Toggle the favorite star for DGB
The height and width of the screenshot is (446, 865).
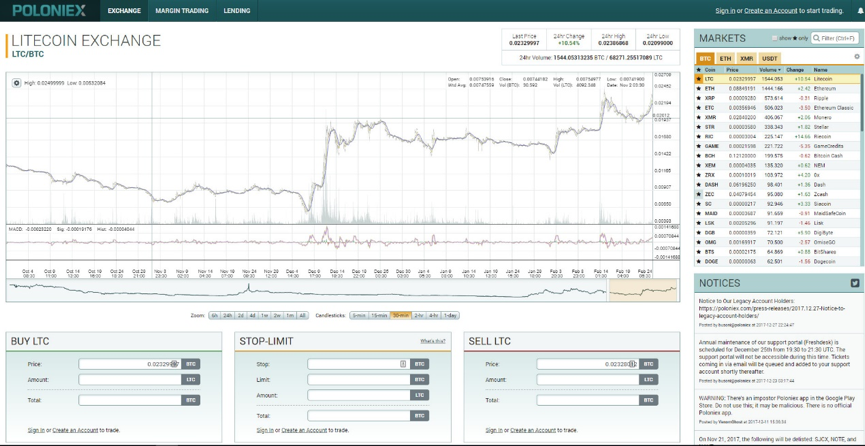click(x=699, y=232)
